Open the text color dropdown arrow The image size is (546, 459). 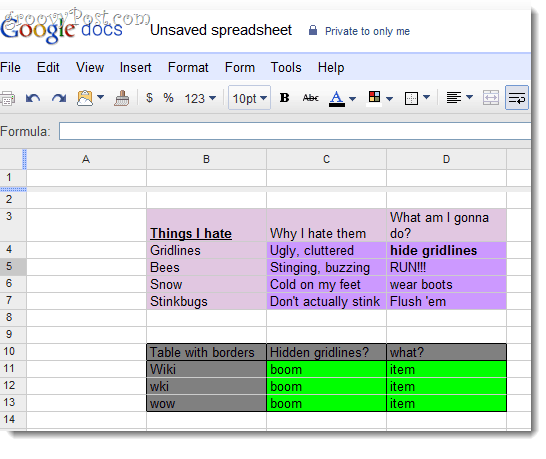[x=352, y=99]
